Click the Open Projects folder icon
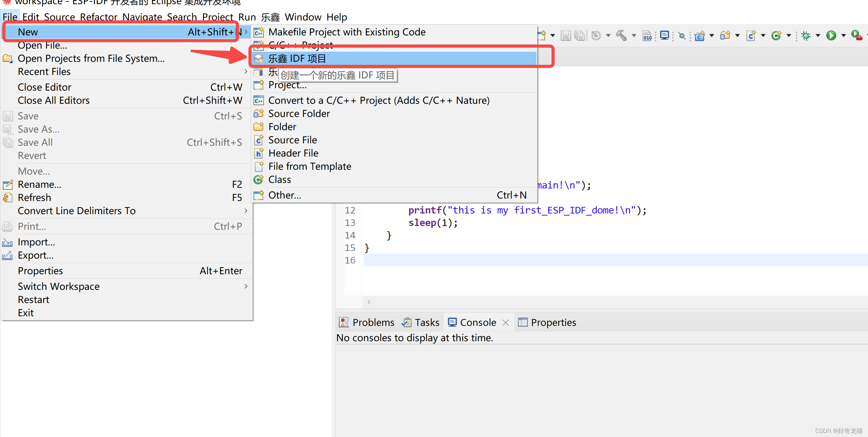This screenshot has height=437, width=868. [x=8, y=58]
